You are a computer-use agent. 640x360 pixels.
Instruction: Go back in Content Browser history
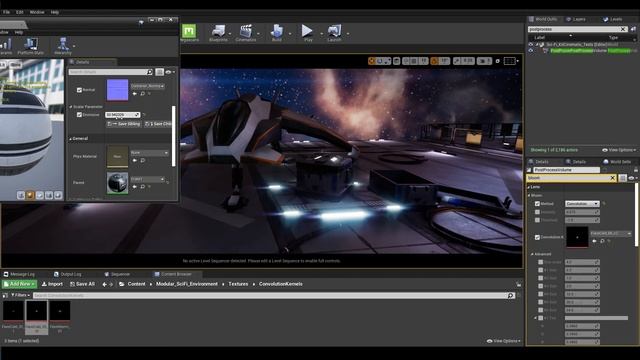tap(104, 284)
